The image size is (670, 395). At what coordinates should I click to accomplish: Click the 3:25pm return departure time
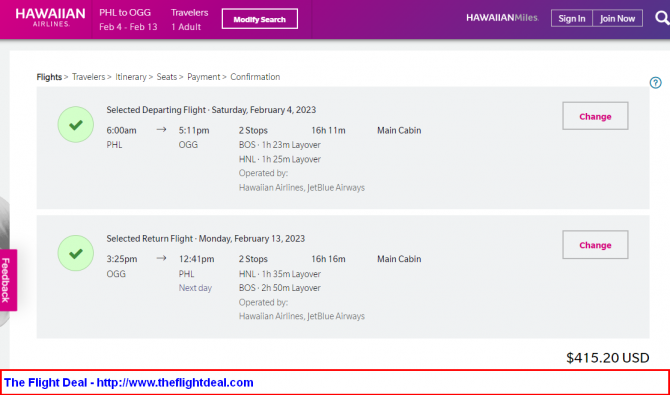[122, 259]
